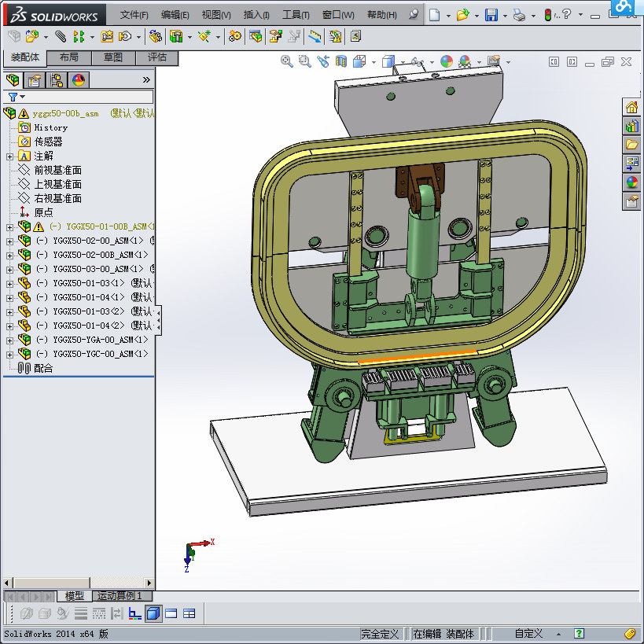Click the Mate paperclip icon
Image resolution: width=644 pixels, height=644 pixels.
tap(61, 36)
